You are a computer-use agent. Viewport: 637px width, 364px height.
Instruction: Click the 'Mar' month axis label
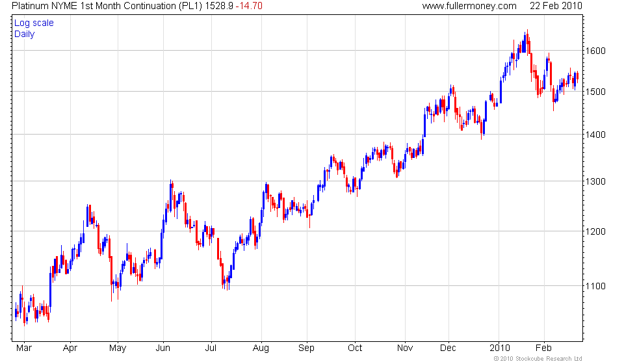point(24,348)
